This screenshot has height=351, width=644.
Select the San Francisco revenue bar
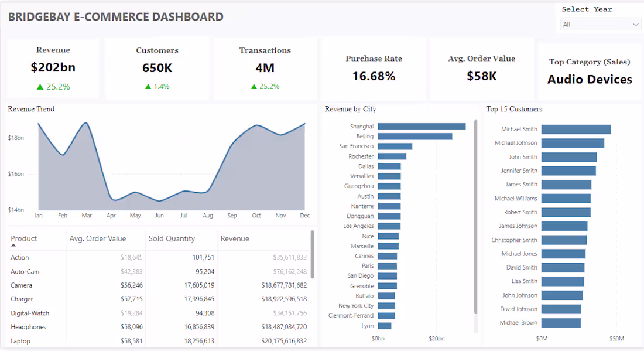[395, 146]
